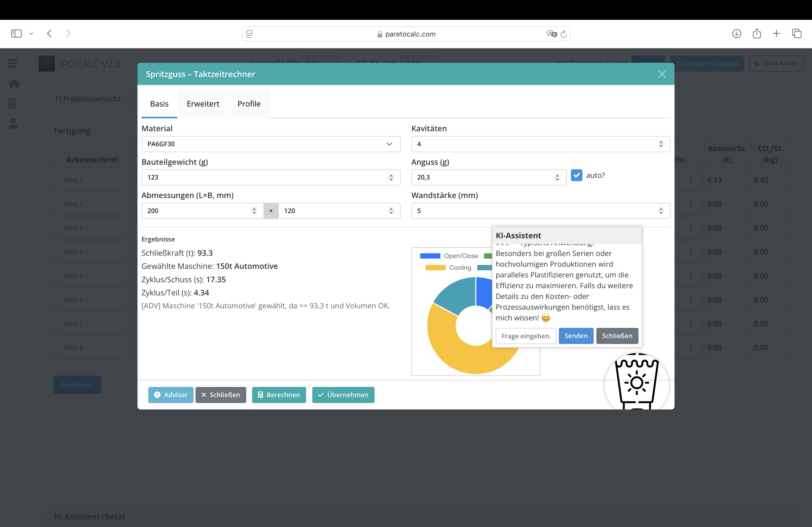Screen dimensions: 812x527
Task: Toggle Dark Mode button in background page
Action: 776,63
